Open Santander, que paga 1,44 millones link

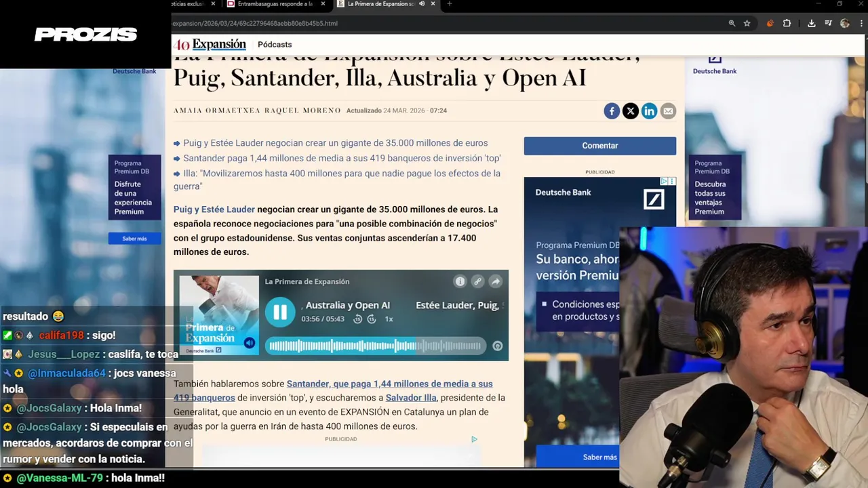[333, 390]
